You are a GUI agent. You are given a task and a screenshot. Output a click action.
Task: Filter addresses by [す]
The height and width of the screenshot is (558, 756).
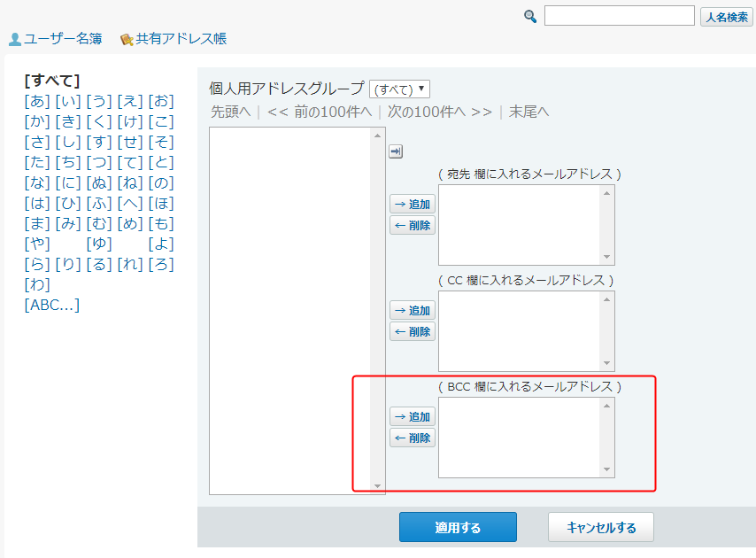tap(99, 142)
